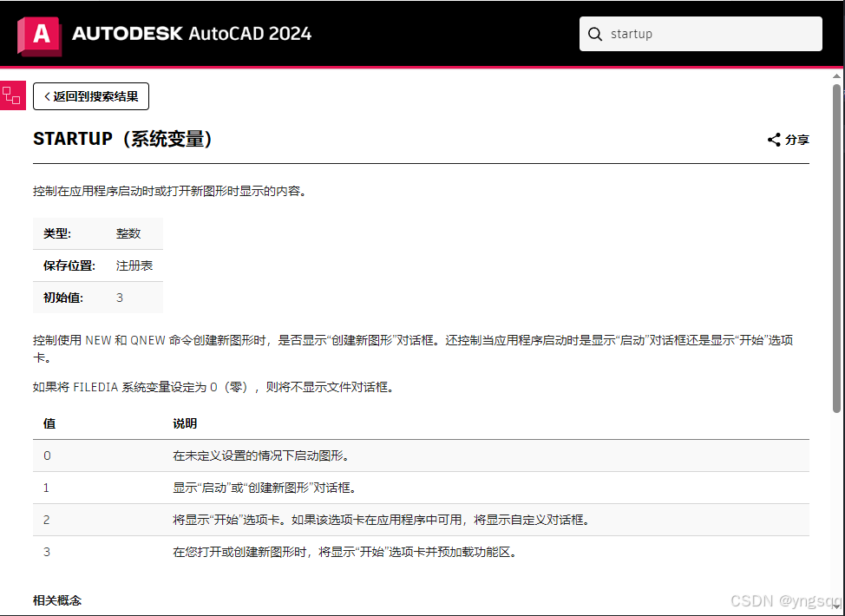
Task: Click the share icon next to 分享
Action: point(774,140)
